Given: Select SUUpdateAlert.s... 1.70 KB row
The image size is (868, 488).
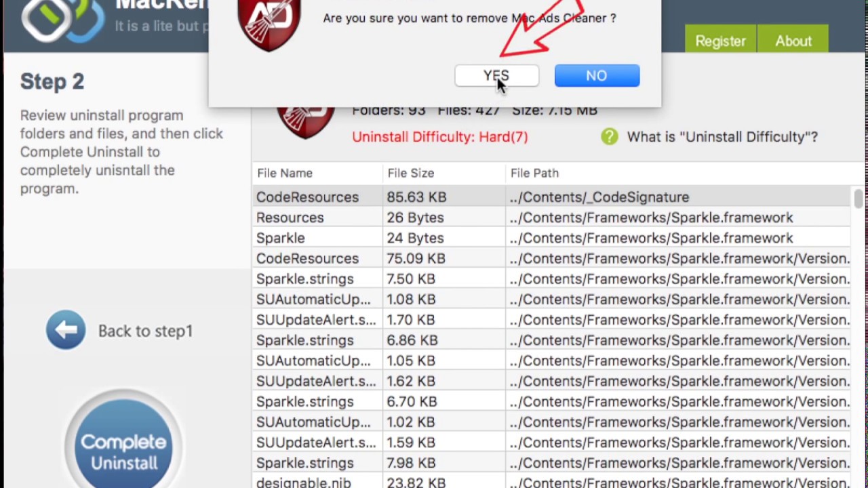Looking at the screenshot, I should [553, 320].
